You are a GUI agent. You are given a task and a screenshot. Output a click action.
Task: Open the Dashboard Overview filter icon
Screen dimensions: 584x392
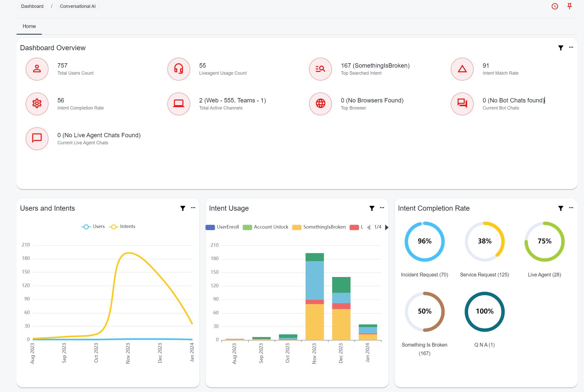point(561,48)
